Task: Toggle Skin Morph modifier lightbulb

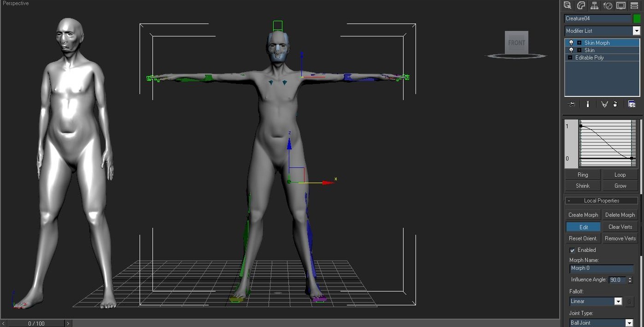Action: tap(571, 42)
